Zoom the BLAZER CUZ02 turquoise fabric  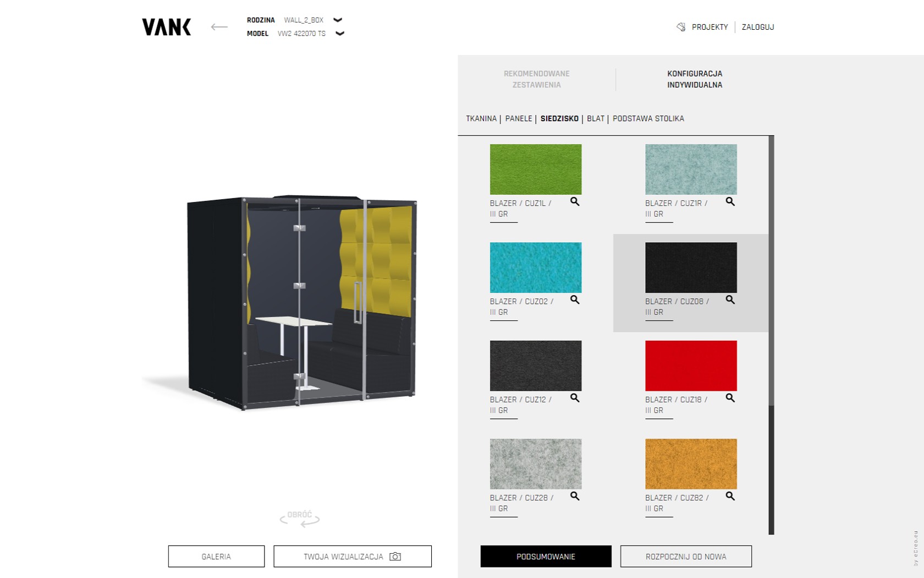(x=575, y=299)
